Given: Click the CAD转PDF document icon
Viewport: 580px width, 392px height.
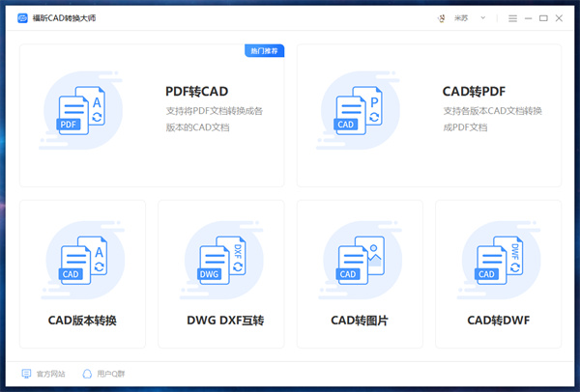Looking at the screenshot, I should click(x=360, y=111).
